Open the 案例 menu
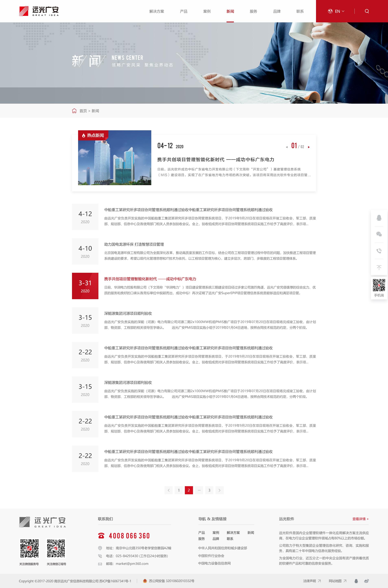 click(x=207, y=11)
